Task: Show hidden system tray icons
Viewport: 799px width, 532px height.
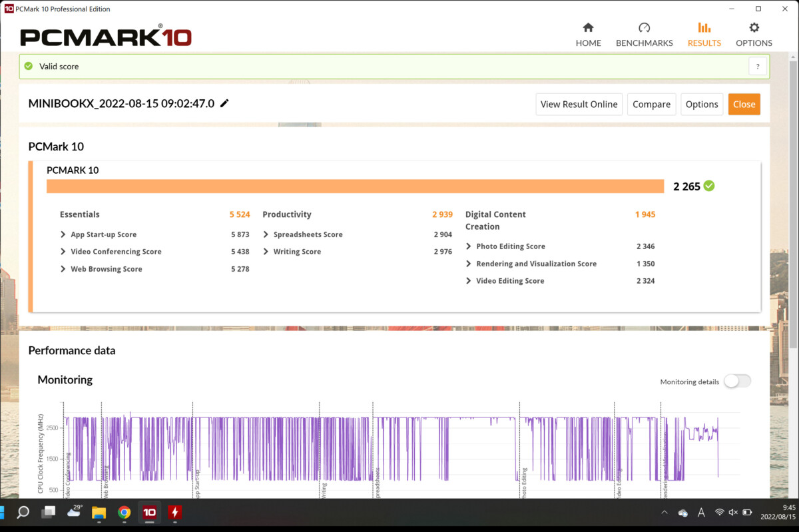Action: click(x=664, y=513)
